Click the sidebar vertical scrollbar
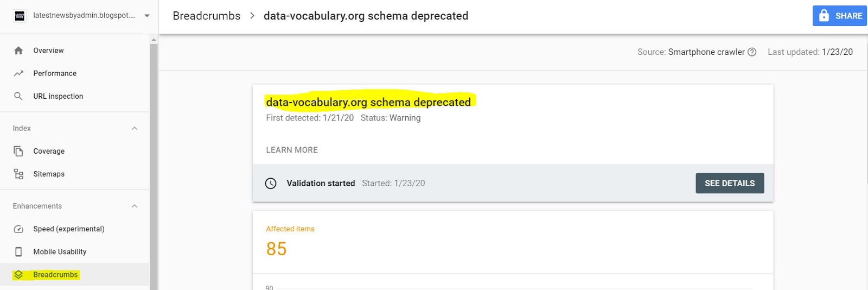This screenshot has width=868, height=290. tap(154, 163)
